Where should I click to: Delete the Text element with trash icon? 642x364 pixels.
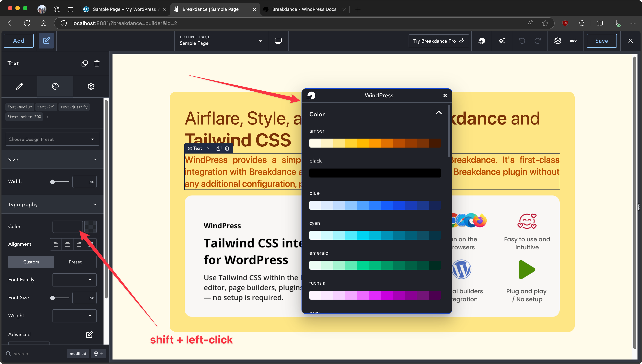[x=97, y=63]
